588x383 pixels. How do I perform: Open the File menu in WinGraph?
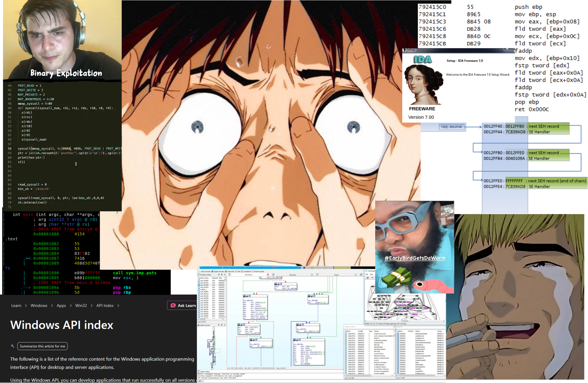[x=367, y=274]
